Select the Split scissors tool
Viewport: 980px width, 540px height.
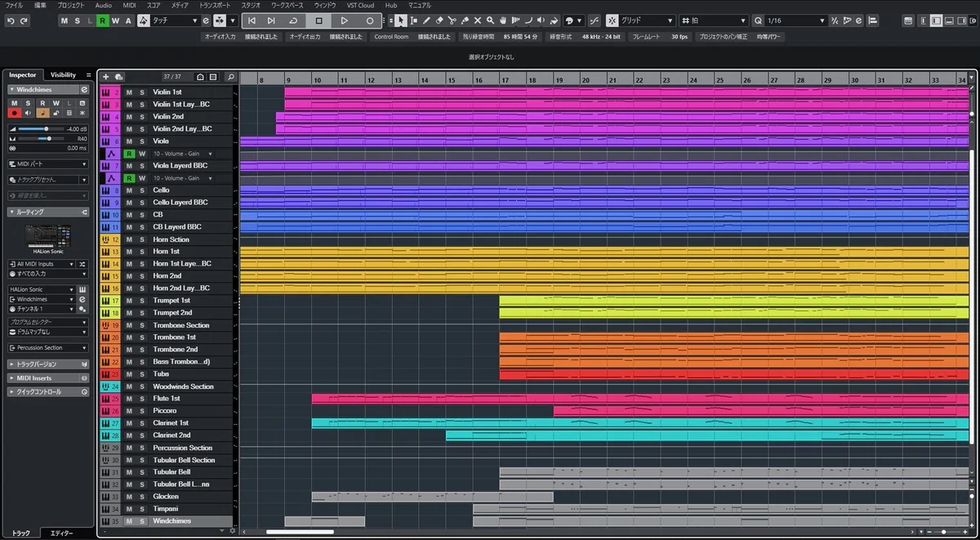tap(452, 20)
